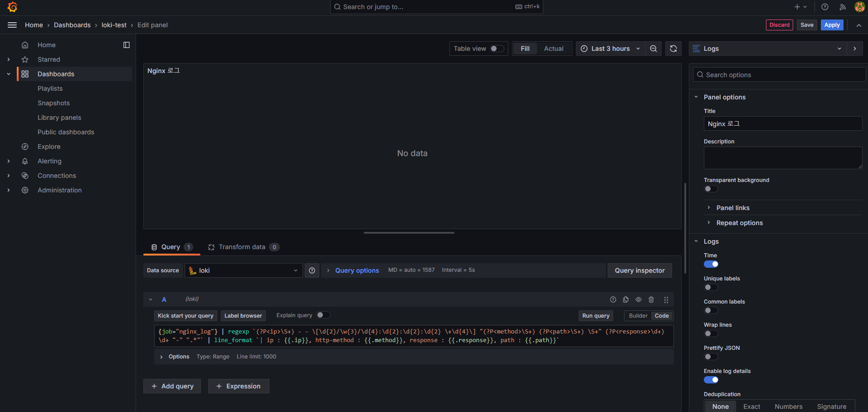Refresh the dashboard with the refresh icon
This screenshot has height=412, width=868.
[673, 49]
